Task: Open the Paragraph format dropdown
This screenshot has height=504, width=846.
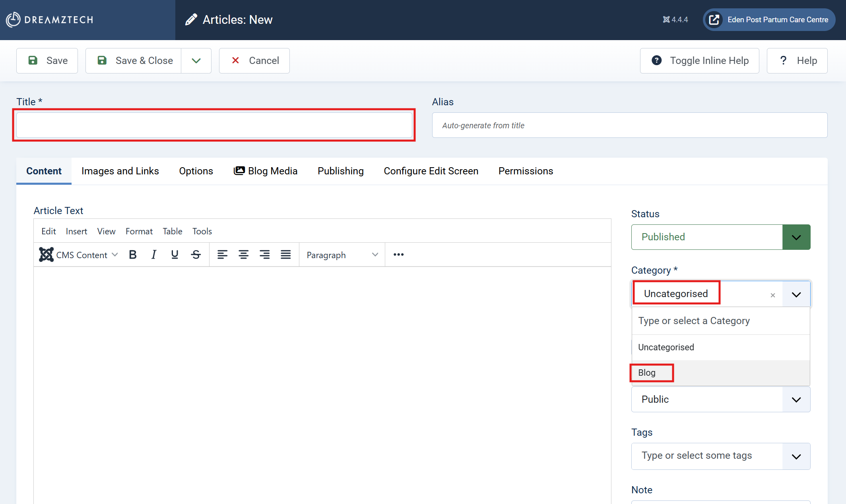Action: [x=342, y=255]
